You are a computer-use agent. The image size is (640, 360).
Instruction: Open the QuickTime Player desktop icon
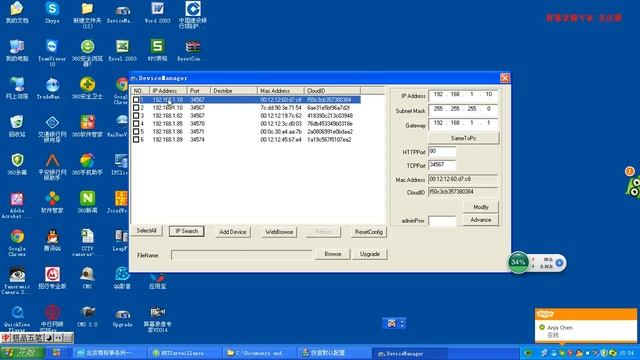pyautogui.click(x=17, y=318)
